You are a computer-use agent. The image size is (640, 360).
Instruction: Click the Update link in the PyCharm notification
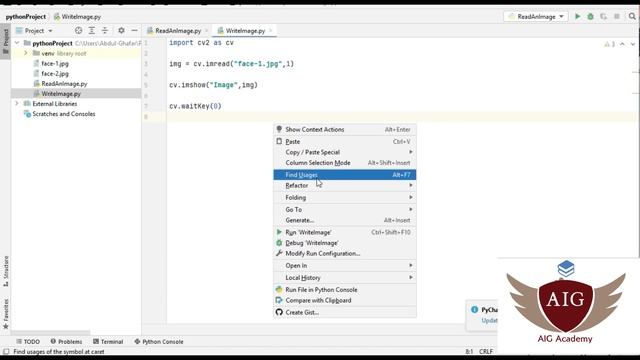[x=489, y=321]
